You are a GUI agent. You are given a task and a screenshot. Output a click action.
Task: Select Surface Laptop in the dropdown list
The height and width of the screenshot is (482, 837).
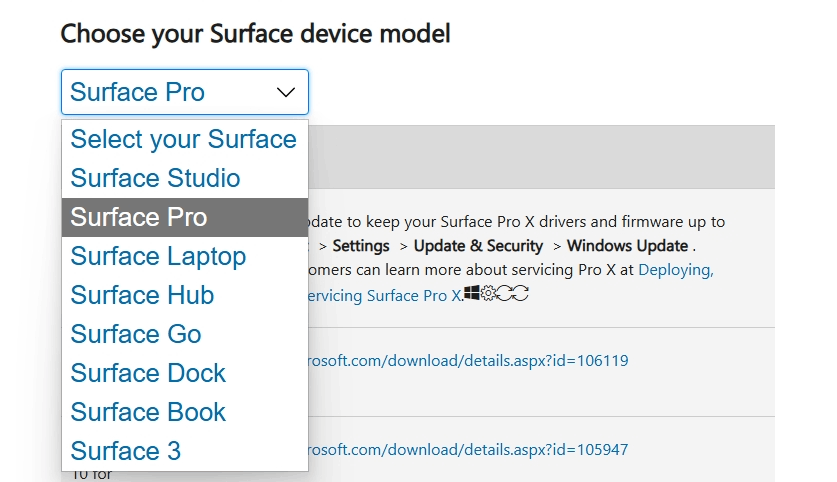point(158,256)
